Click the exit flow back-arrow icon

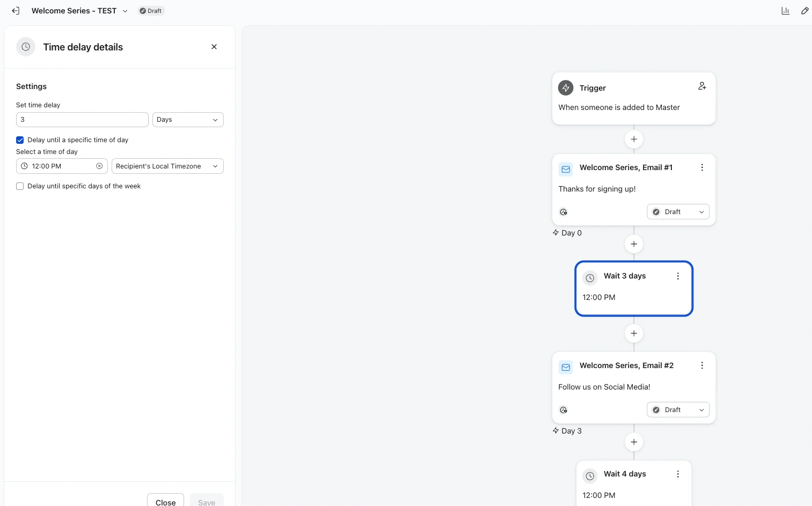coord(16,11)
